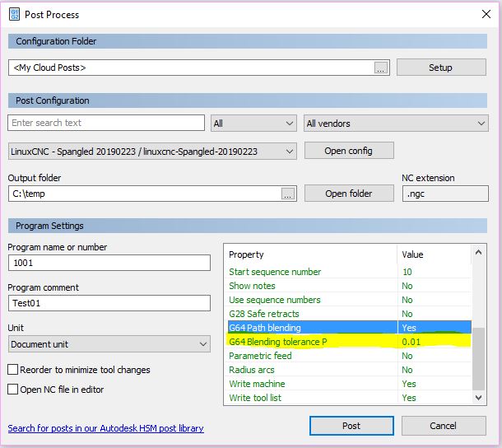Select the G64 Path blending property row

[350, 328]
